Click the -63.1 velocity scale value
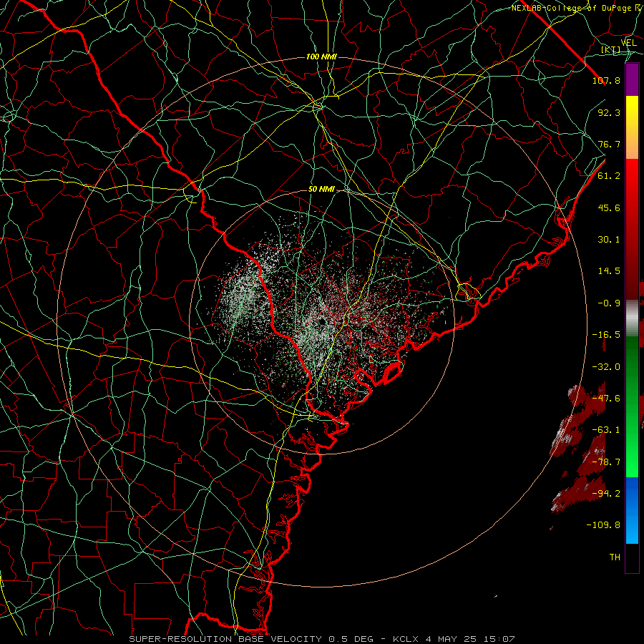Viewport: 644px width, 644px height. click(x=606, y=430)
